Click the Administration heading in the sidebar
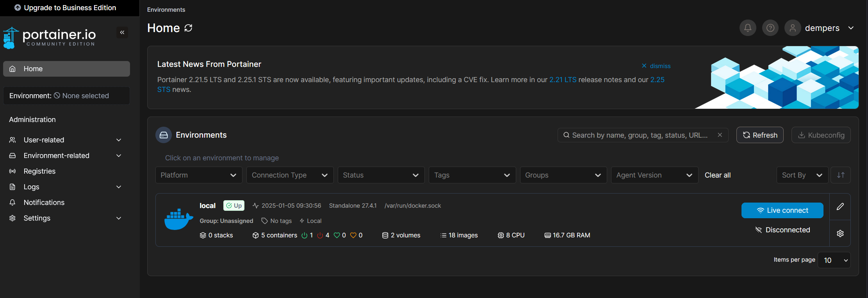This screenshot has width=868, height=298. [x=32, y=120]
